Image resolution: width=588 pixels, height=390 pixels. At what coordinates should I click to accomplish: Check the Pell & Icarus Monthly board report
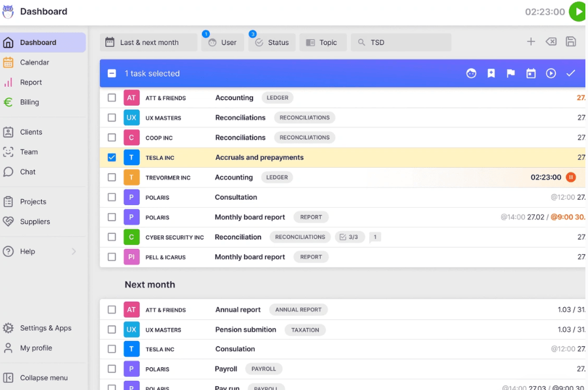click(x=112, y=257)
